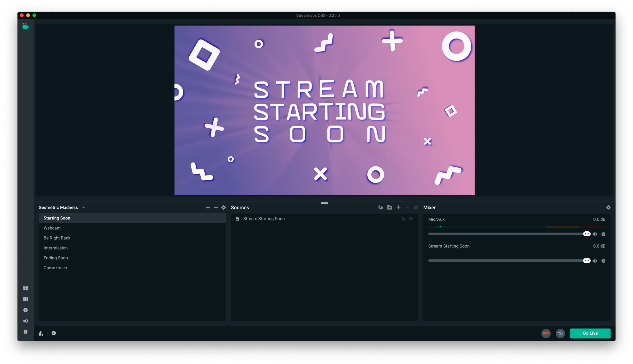
Task: Toggle lock on Stream Starting Soon source
Action: pyautogui.click(x=403, y=219)
